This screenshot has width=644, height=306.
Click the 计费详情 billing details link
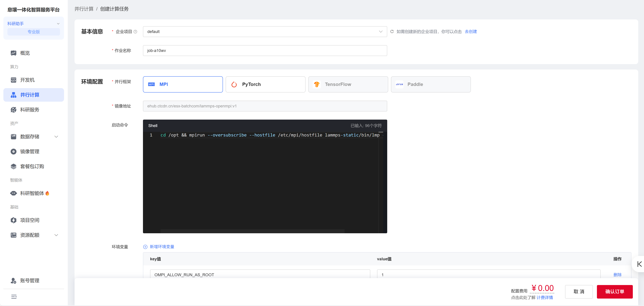pos(545,298)
